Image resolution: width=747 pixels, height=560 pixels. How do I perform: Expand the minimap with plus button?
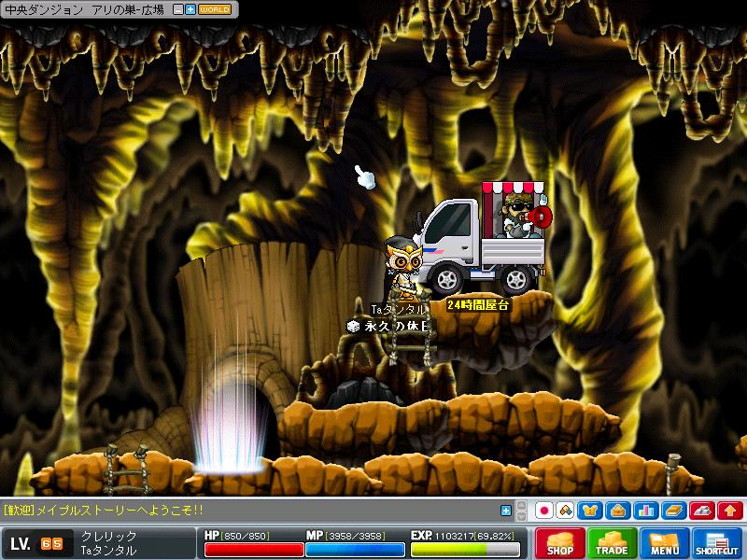(x=190, y=9)
